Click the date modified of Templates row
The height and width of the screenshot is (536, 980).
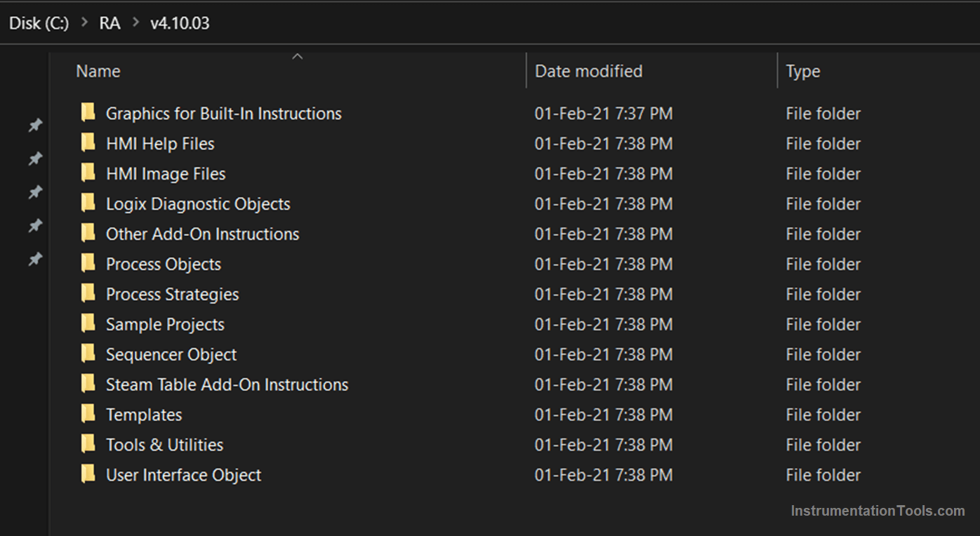pyautogui.click(x=604, y=415)
